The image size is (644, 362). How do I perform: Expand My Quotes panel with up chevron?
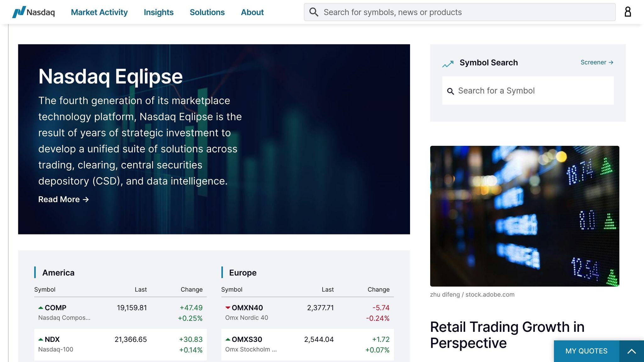[x=631, y=351]
